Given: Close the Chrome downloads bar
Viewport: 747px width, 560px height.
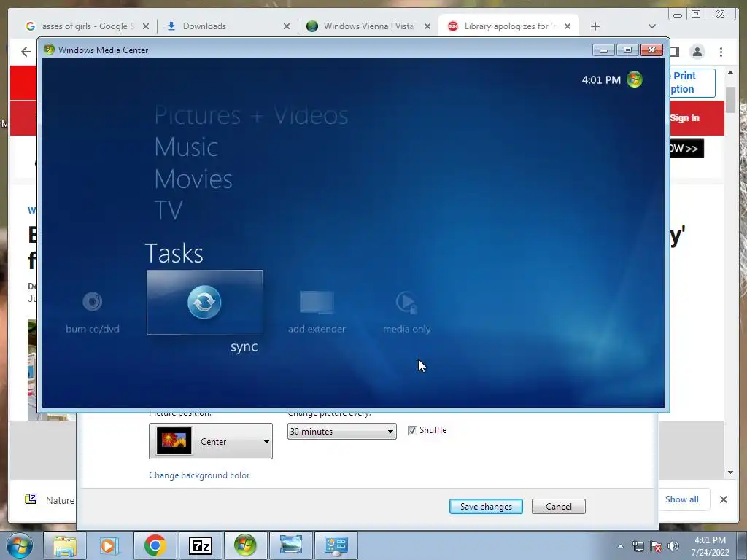Looking at the screenshot, I should tap(723, 499).
